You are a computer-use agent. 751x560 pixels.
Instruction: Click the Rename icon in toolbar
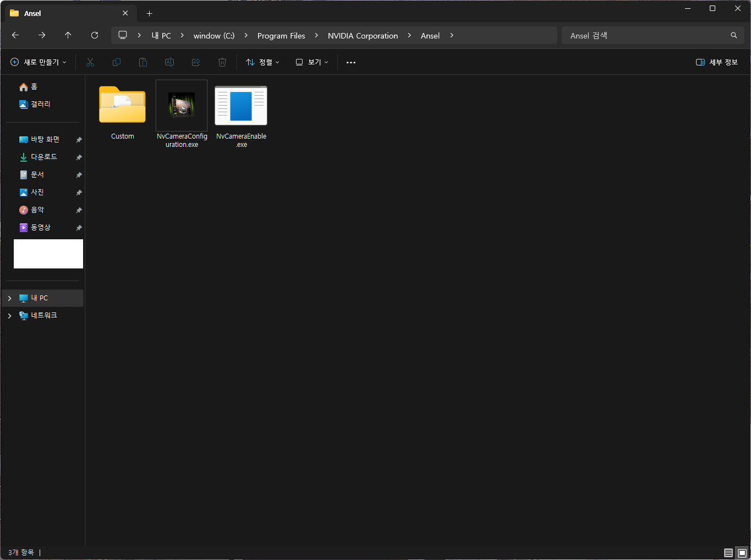pos(169,62)
